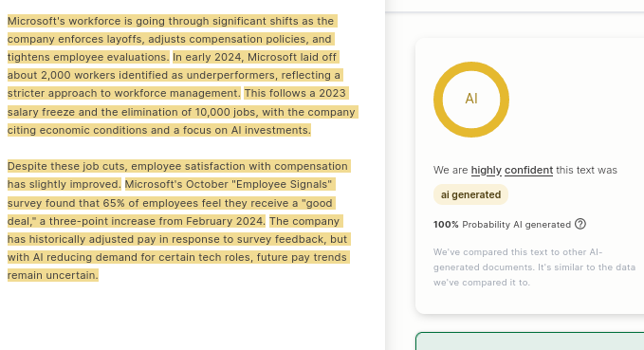Click the "Probability AI generated" label

point(516,224)
